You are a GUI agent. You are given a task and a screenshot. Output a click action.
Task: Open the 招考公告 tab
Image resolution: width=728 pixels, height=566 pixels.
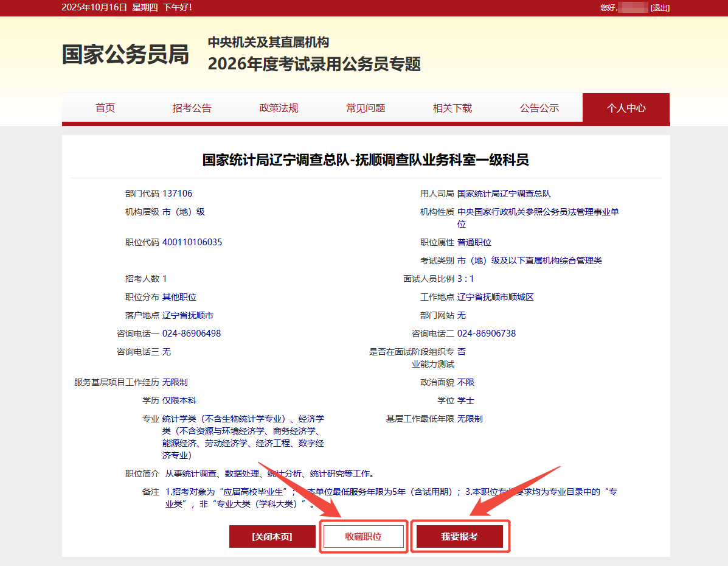tap(192, 108)
